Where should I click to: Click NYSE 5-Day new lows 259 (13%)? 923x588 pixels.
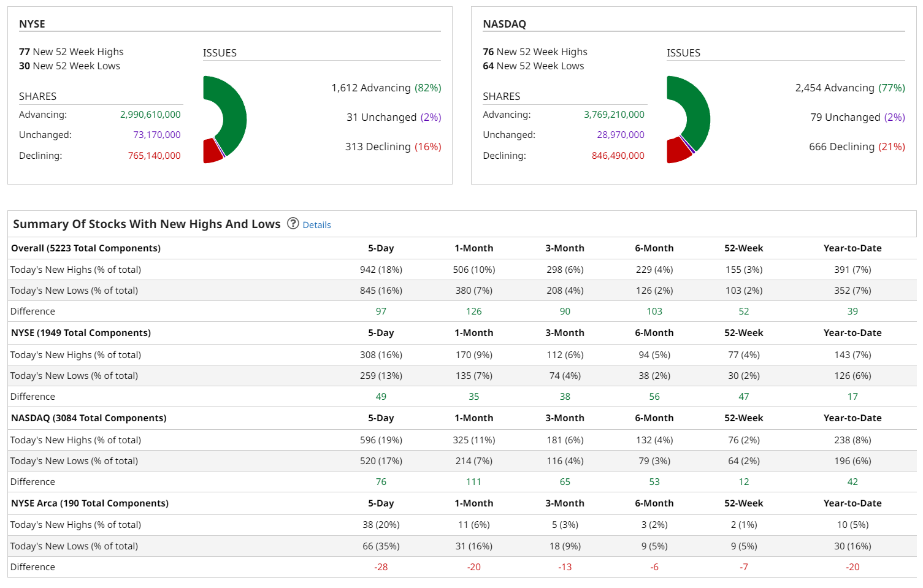[381, 376]
